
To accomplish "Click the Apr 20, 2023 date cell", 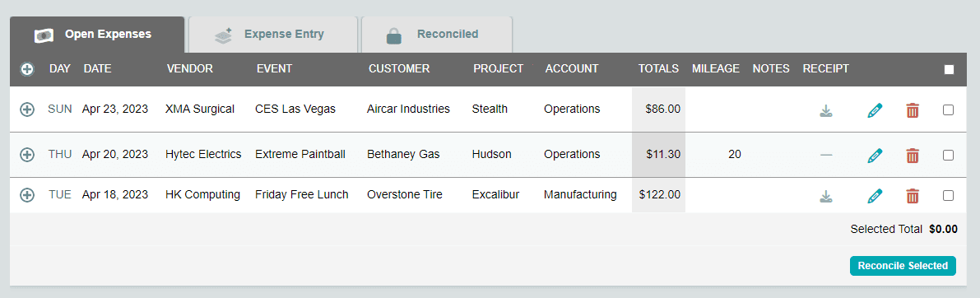I will coord(115,154).
